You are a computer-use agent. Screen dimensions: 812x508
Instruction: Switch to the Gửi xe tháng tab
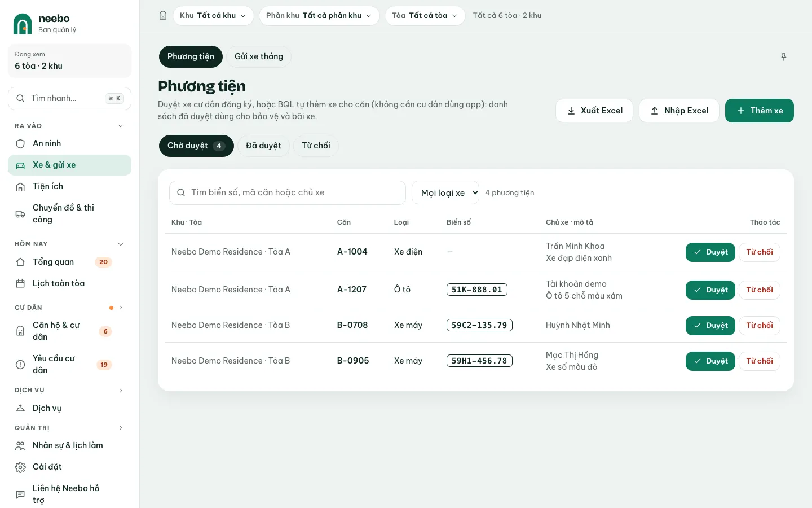tap(259, 56)
